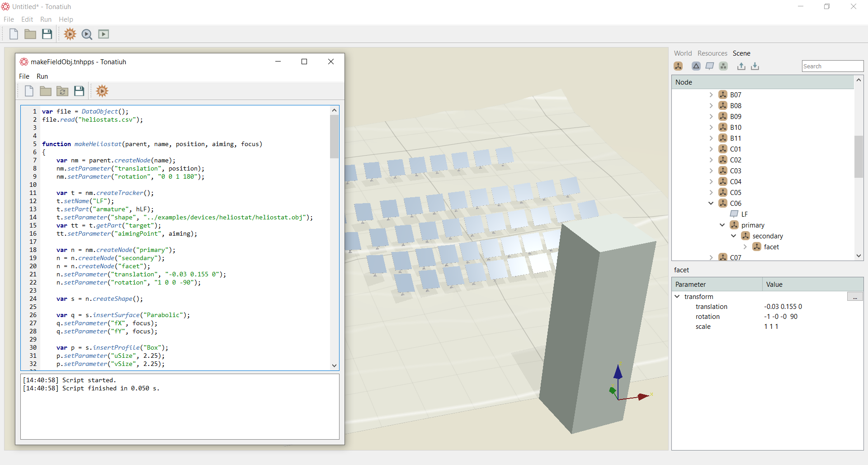Save the script with the floppy icon
868x465 pixels.
click(79, 91)
